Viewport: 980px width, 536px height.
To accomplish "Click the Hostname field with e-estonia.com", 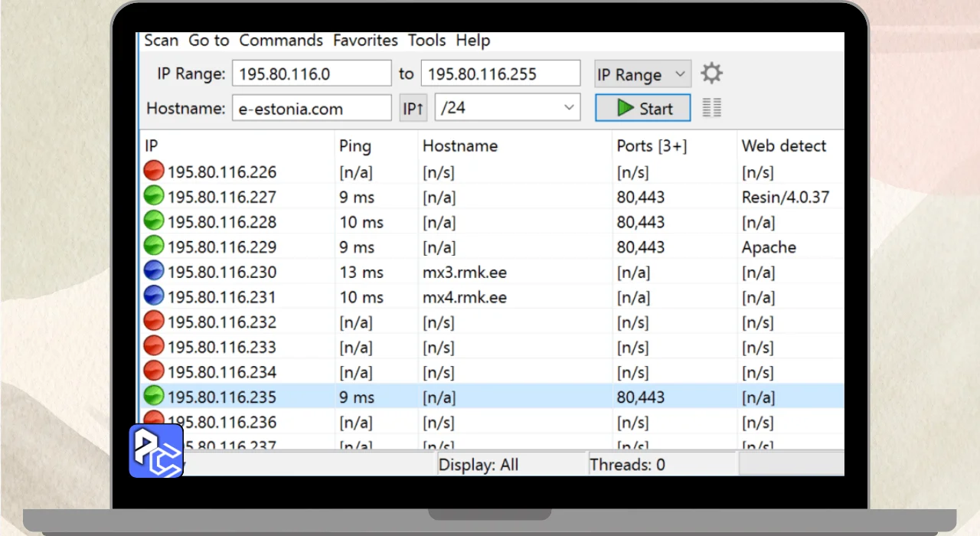I will 312,108.
